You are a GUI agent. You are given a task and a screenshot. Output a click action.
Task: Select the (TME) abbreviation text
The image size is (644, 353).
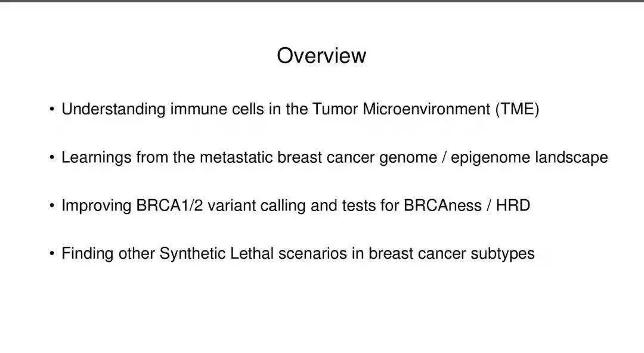point(516,110)
